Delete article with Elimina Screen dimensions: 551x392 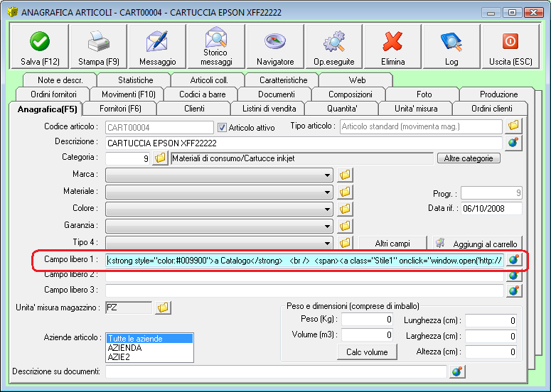[x=392, y=46]
